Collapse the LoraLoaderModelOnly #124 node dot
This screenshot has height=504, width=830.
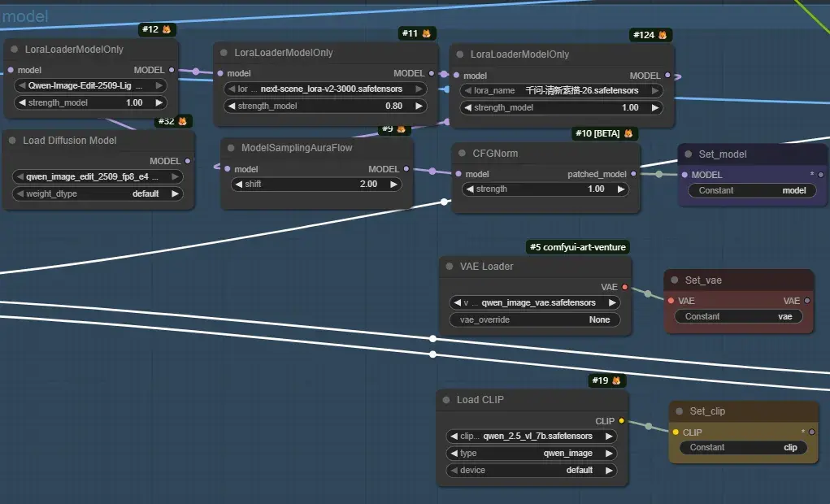pyautogui.click(x=460, y=54)
